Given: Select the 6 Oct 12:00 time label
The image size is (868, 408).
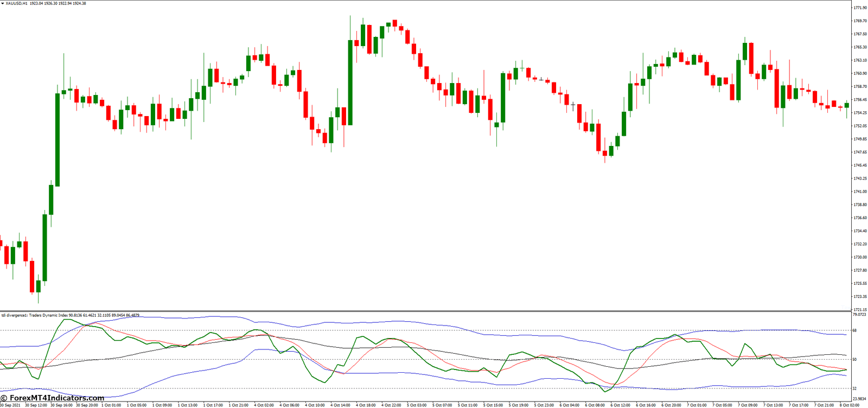Looking at the screenshot, I should coord(620,405).
